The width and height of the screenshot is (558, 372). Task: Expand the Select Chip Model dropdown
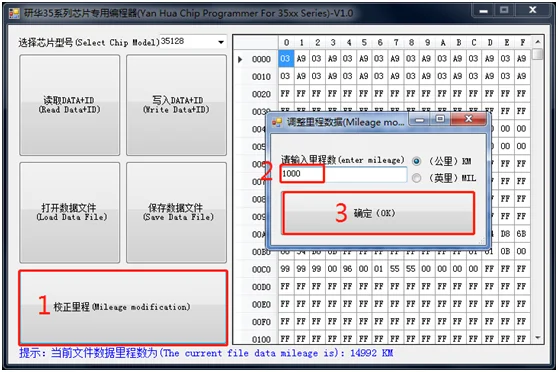[x=221, y=42]
